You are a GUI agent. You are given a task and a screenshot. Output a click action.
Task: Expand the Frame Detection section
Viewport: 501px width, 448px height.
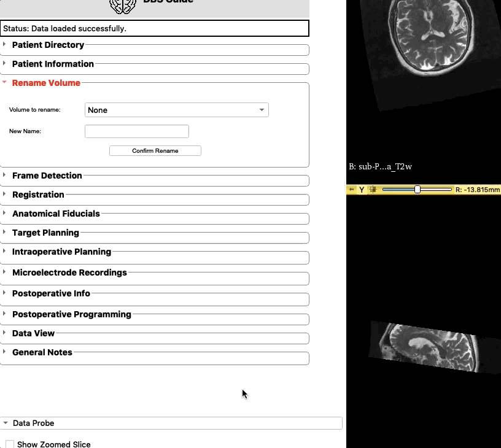point(47,176)
